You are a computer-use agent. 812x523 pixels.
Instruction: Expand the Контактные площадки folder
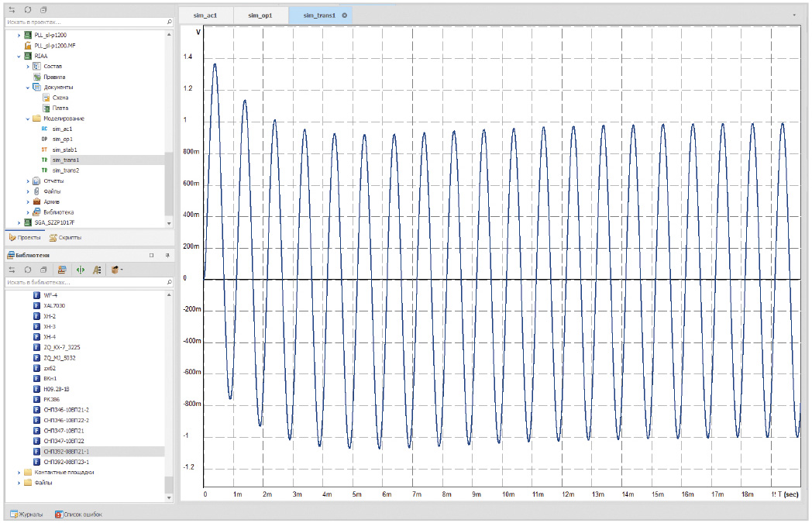tap(19, 471)
